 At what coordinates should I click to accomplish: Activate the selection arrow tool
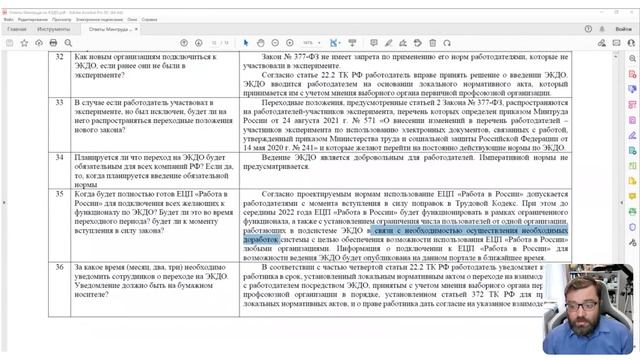coord(246,43)
